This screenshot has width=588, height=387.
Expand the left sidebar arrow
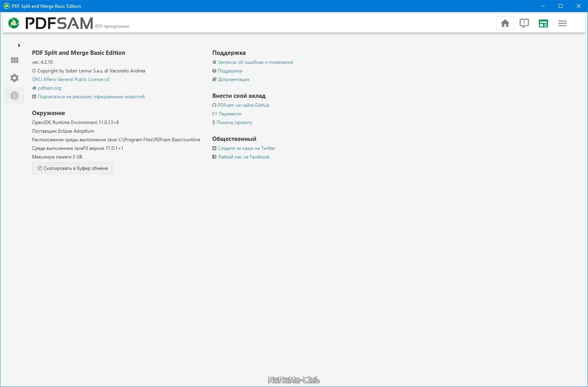click(x=19, y=45)
